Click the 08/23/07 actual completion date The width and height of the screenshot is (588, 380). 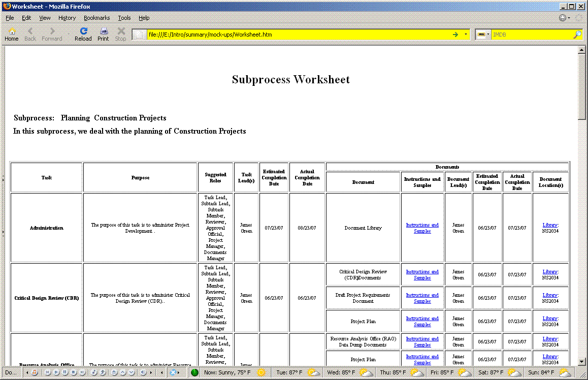click(x=307, y=228)
